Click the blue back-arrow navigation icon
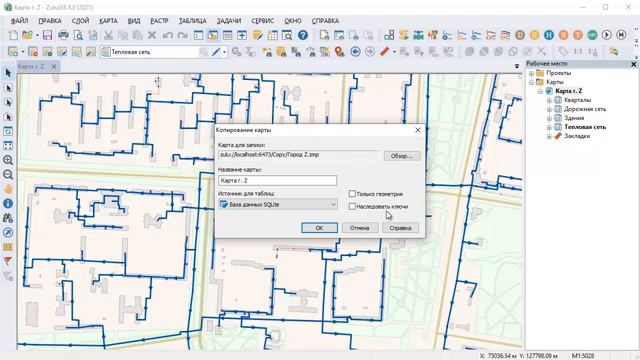This screenshot has height=360, width=640. [x=355, y=51]
